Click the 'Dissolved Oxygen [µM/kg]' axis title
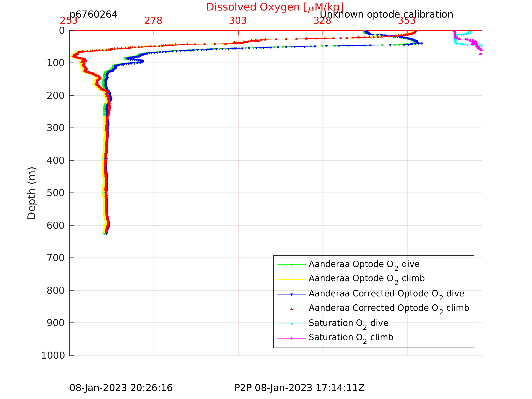This screenshot has width=532, height=399. [x=275, y=8]
